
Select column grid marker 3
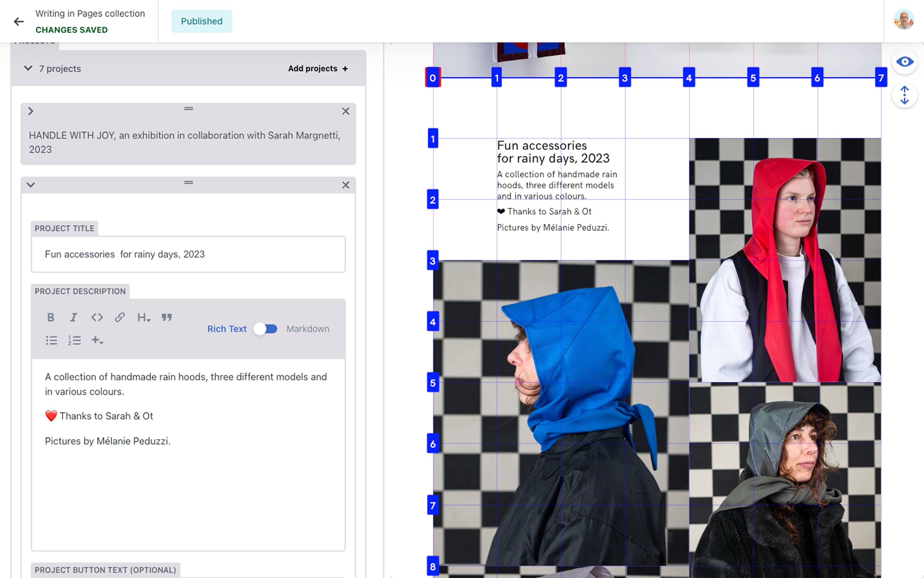pyautogui.click(x=625, y=78)
